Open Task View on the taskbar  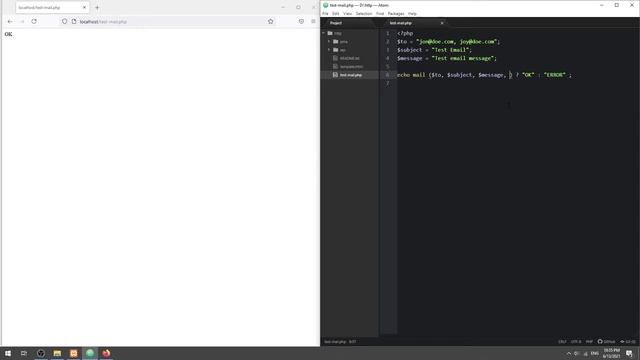point(24,353)
